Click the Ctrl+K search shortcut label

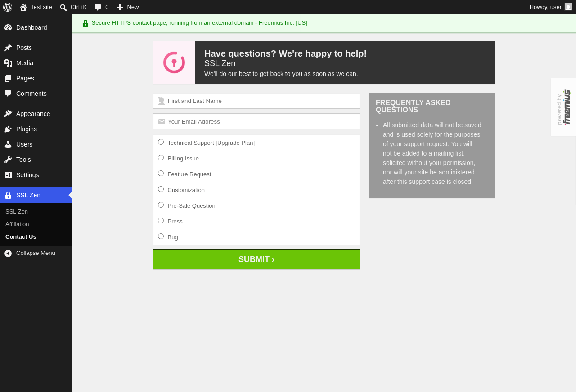click(x=79, y=7)
